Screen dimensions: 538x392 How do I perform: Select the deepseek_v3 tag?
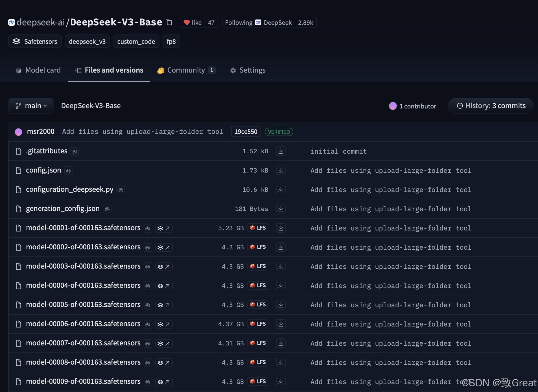tap(87, 42)
